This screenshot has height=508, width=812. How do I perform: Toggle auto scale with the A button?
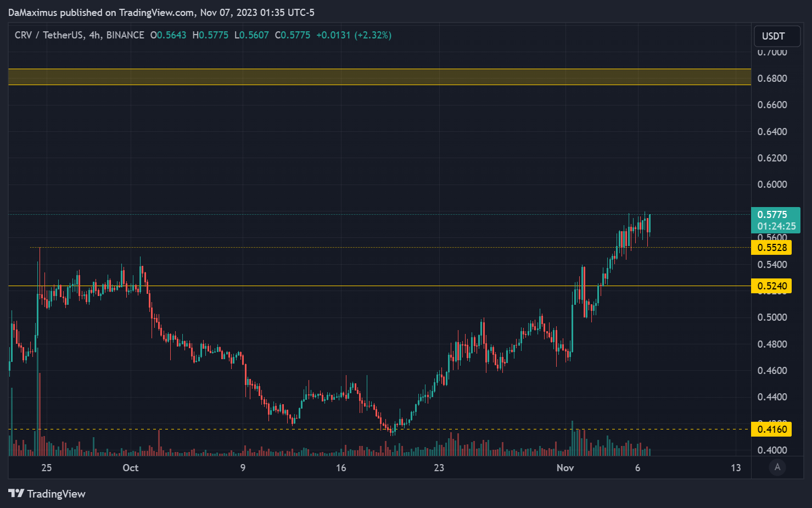(777, 467)
